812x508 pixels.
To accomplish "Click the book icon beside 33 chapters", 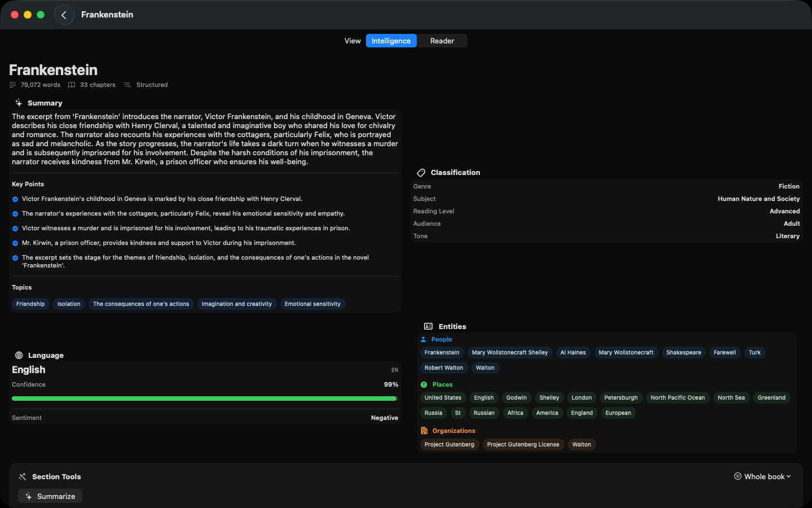I will (x=72, y=85).
